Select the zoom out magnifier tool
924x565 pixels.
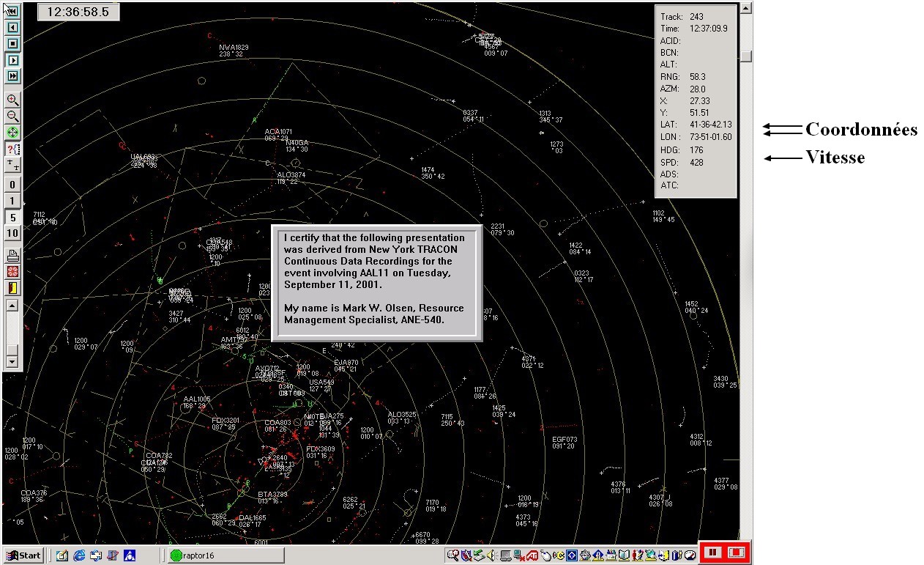[x=12, y=117]
